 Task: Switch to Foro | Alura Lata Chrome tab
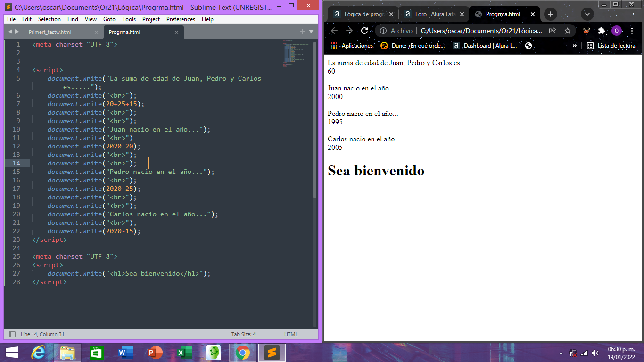[434, 14]
